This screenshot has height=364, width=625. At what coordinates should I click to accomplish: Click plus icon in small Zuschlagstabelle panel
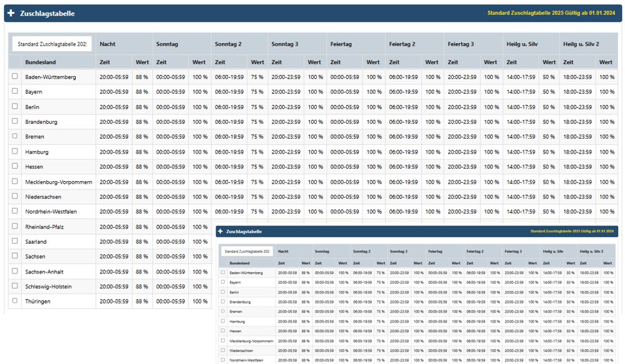tap(221, 232)
